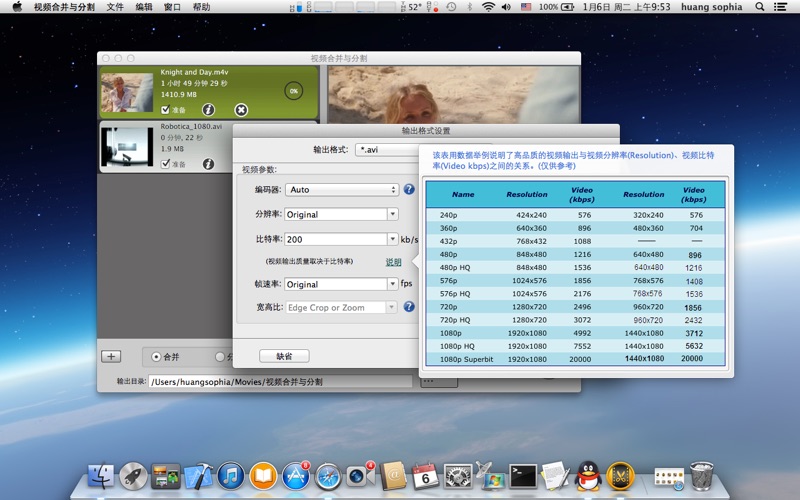This screenshot has height=500, width=800.
Task: Click the Robotica_1080.avi thumbnail
Action: [127, 147]
